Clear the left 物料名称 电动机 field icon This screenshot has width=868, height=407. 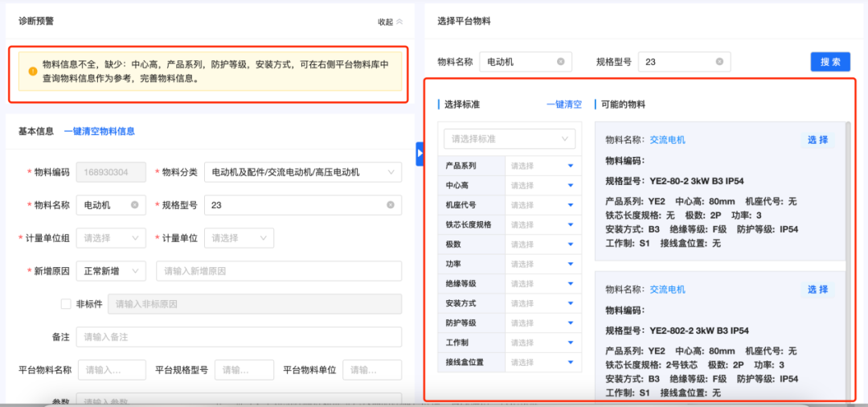(x=134, y=205)
